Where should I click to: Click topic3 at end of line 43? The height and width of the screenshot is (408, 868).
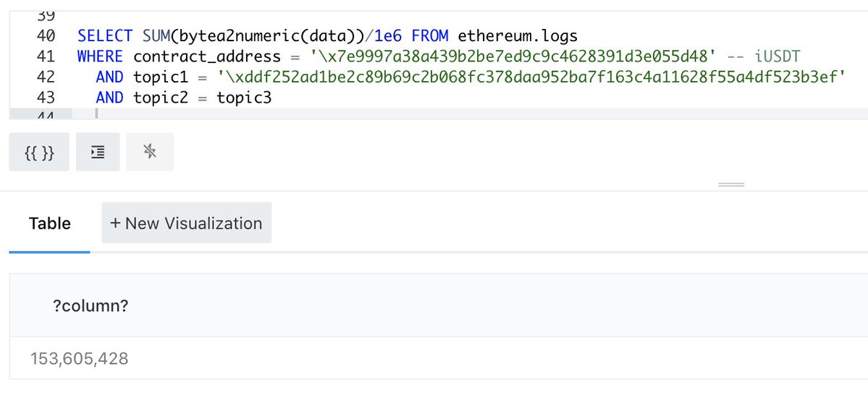(244, 98)
